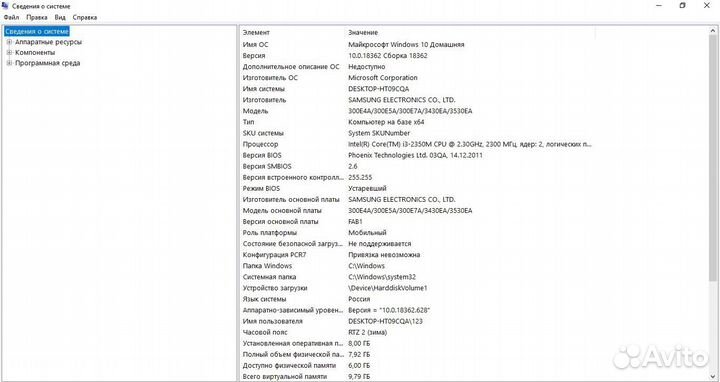Click the scrollbar up arrow
720x382 pixels.
(714, 30)
